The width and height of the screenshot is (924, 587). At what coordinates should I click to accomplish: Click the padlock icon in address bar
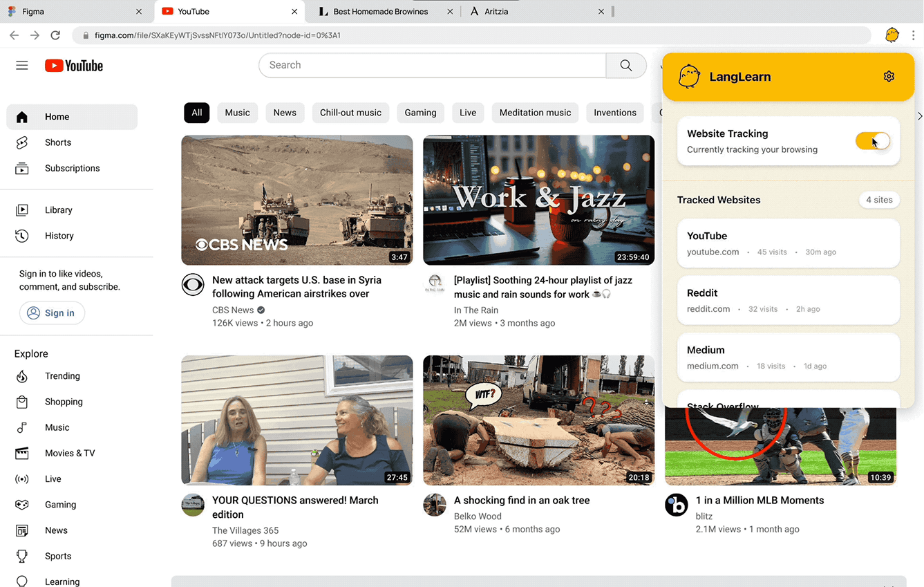(x=86, y=35)
